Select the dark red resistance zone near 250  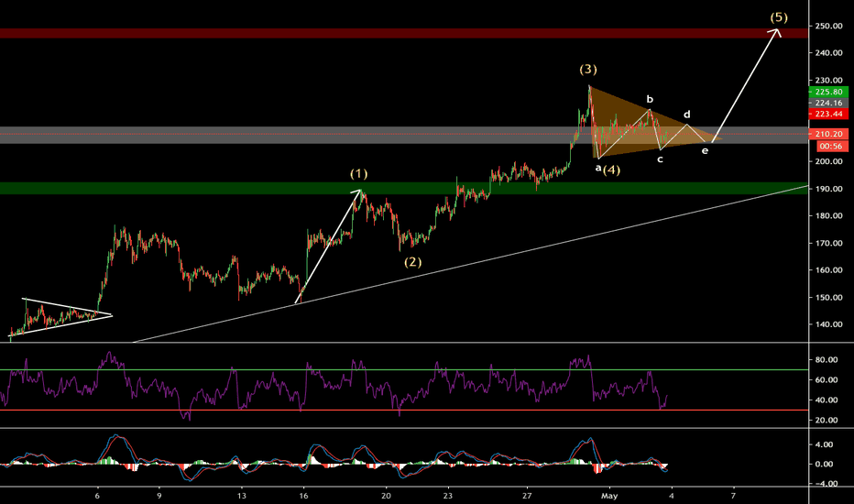pyautogui.click(x=404, y=33)
